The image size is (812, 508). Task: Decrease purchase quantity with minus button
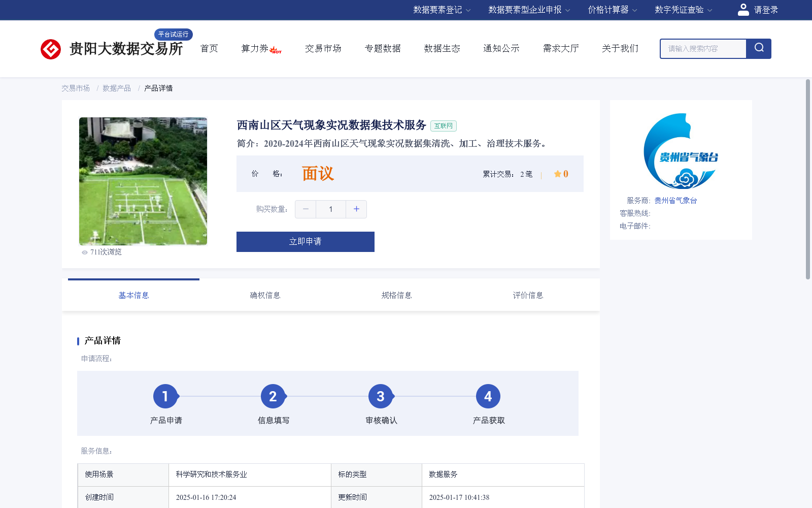(x=306, y=209)
